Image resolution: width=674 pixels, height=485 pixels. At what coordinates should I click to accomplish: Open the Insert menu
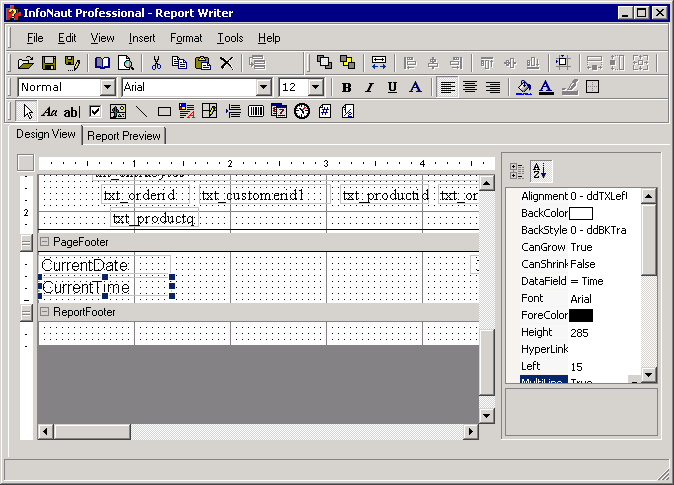point(142,38)
